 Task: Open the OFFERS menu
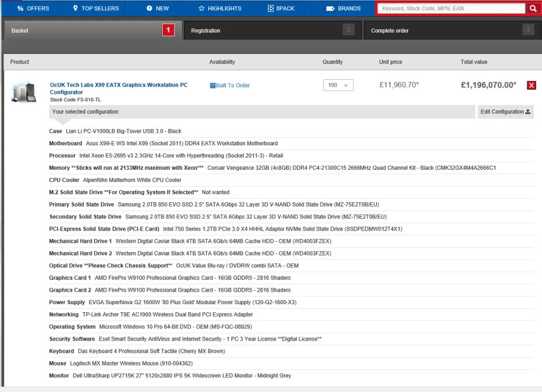click(x=33, y=8)
